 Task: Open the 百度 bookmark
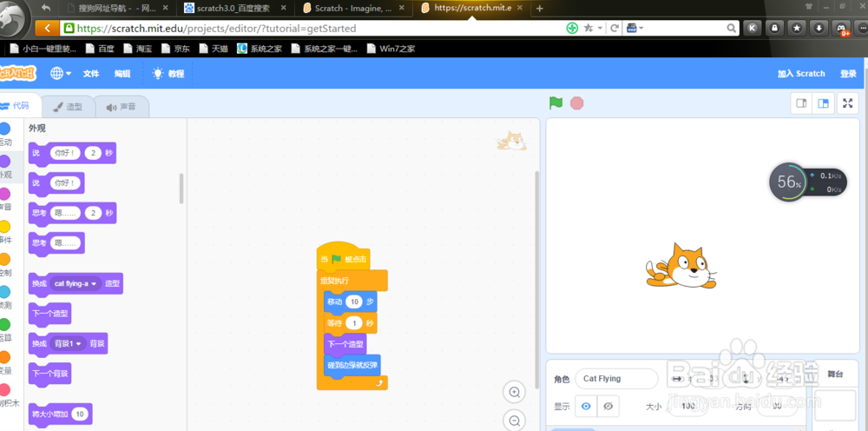pyautogui.click(x=100, y=49)
